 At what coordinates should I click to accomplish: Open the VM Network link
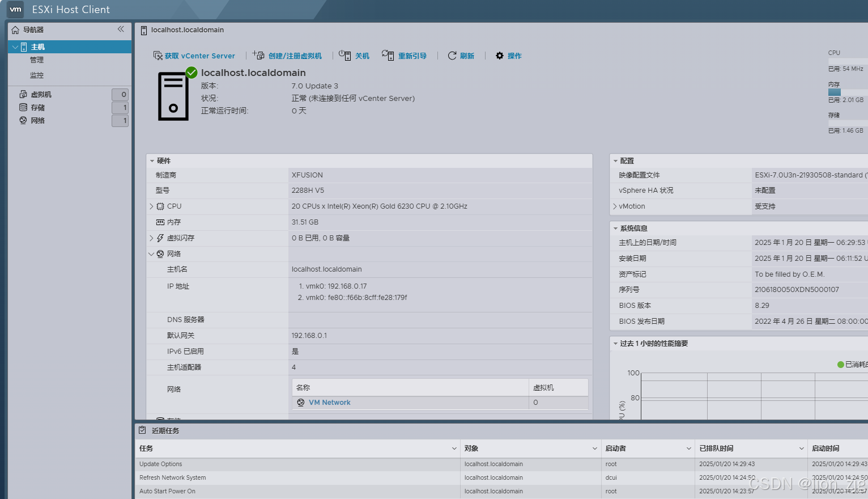[x=330, y=403]
